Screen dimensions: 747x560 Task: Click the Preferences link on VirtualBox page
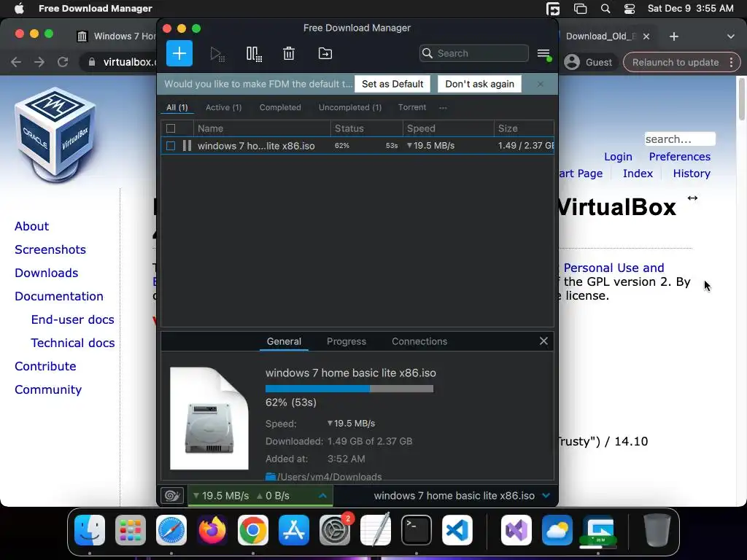tap(679, 157)
